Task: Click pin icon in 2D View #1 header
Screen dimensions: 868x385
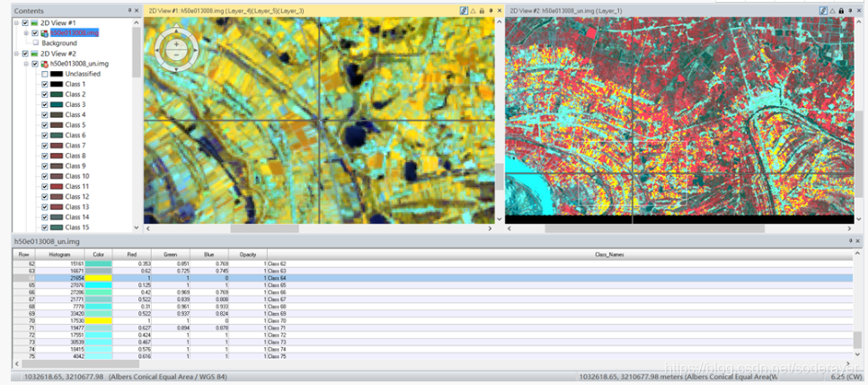Action: (491, 10)
